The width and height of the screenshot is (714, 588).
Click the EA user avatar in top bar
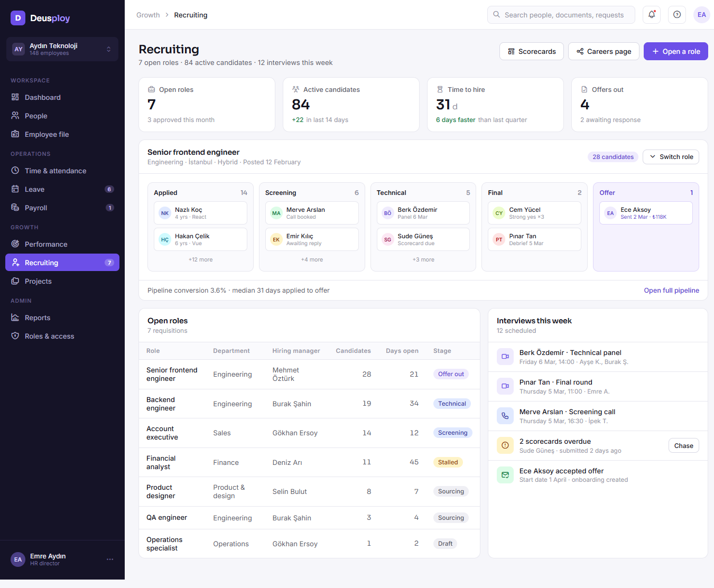[x=702, y=15]
